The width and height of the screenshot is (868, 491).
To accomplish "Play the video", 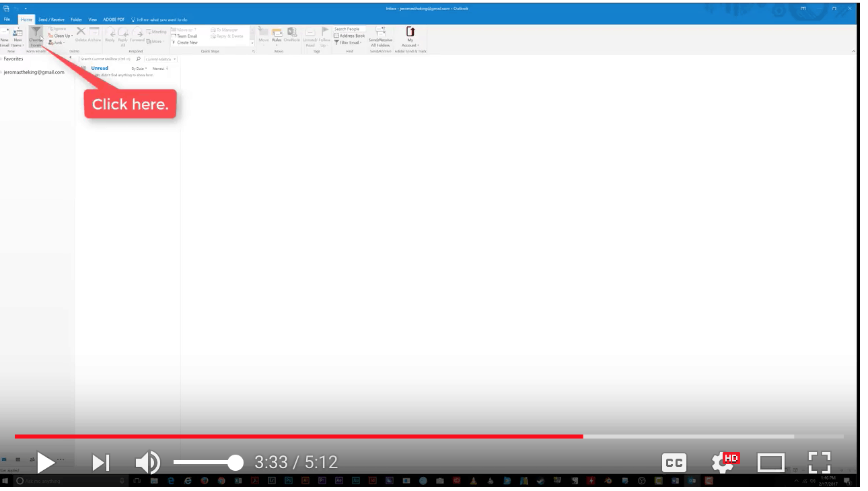I will coord(46,462).
